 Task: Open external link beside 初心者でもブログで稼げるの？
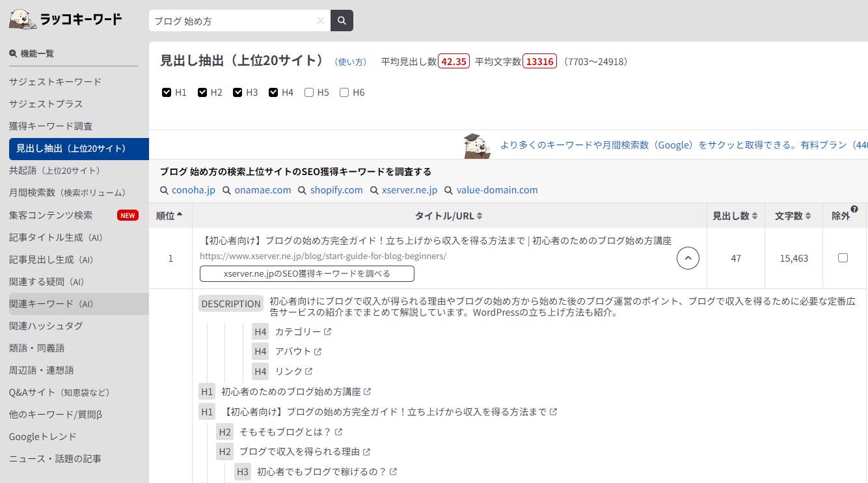point(393,472)
